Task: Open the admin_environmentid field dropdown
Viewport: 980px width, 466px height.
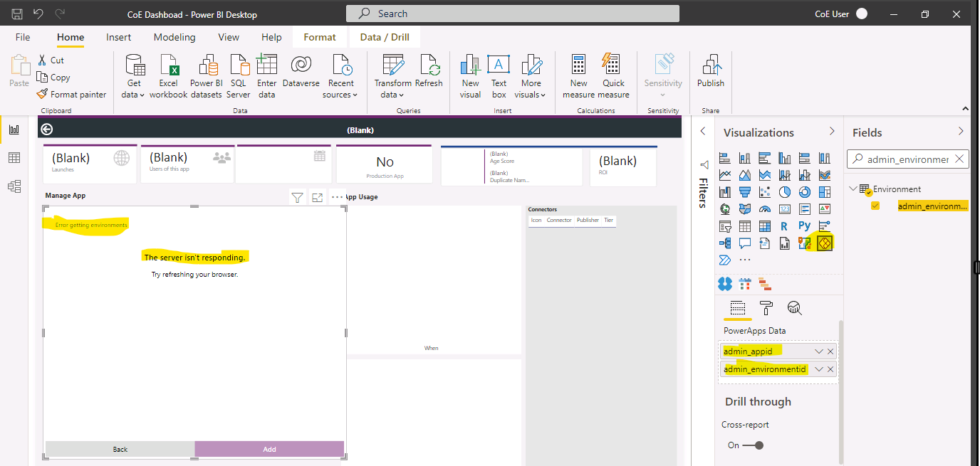Action: (818, 369)
